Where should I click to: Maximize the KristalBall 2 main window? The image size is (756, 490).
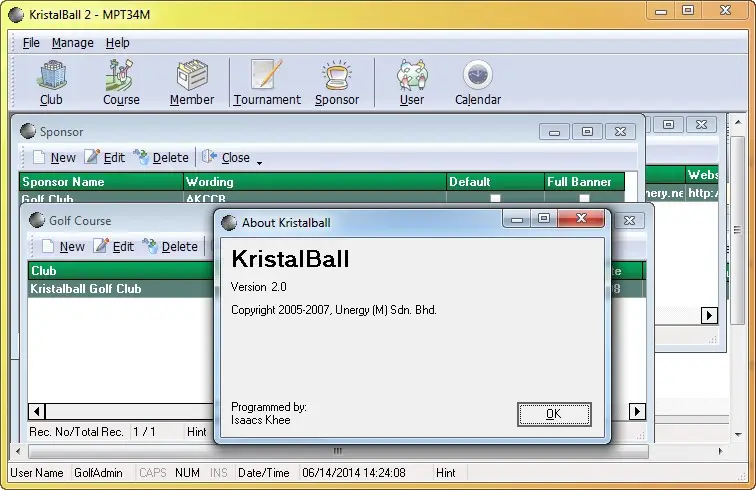(x=688, y=11)
